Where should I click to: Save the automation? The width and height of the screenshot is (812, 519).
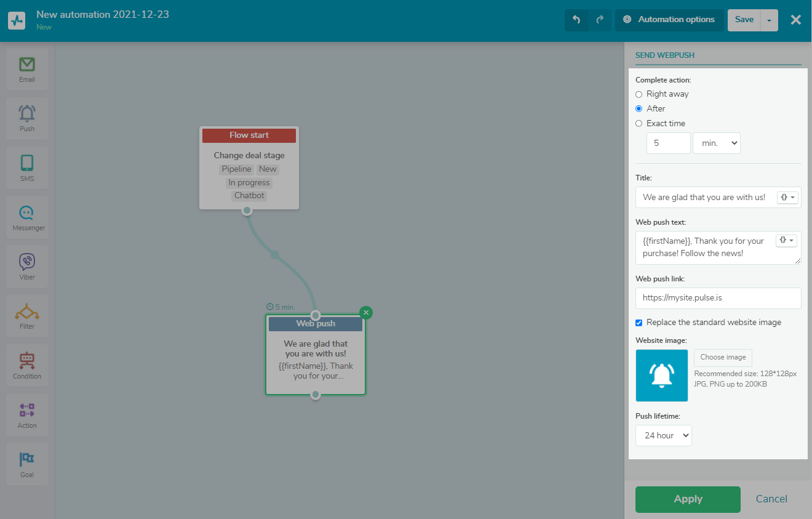744,20
